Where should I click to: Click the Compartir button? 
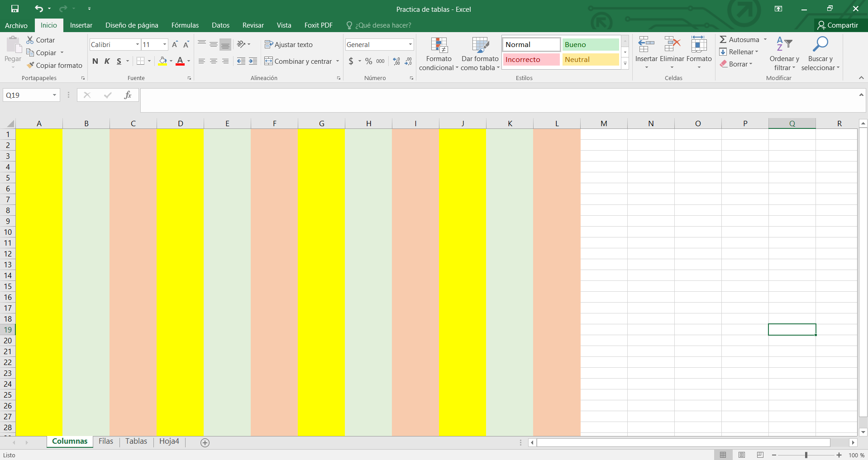tap(837, 25)
